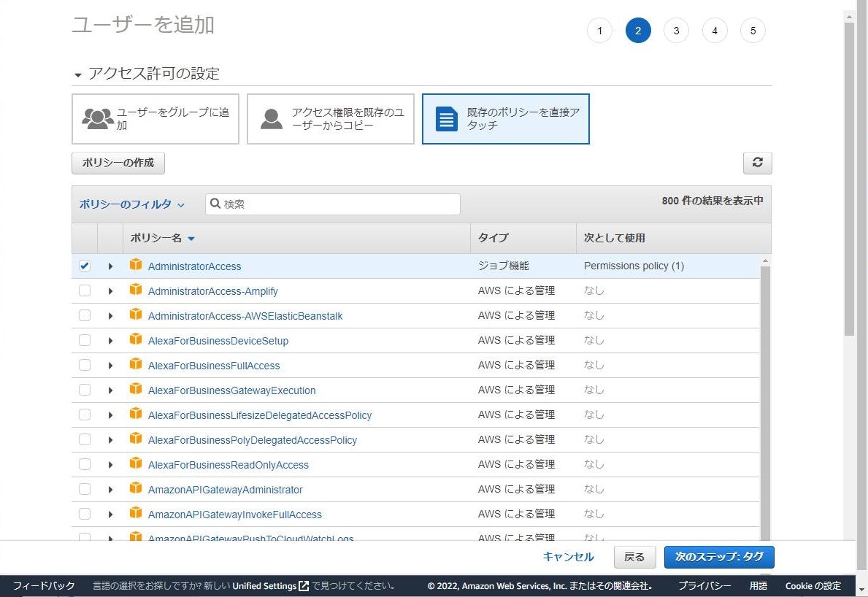Expand the AdministratorAccess-Amplify row details

[x=110, y=291]
